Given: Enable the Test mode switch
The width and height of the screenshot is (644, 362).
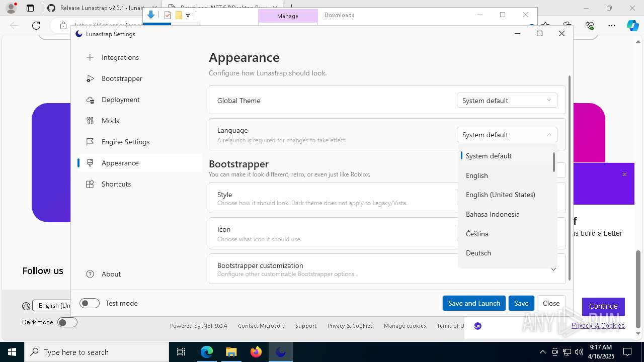Looking at the screenshot, I should click(90, 303).
